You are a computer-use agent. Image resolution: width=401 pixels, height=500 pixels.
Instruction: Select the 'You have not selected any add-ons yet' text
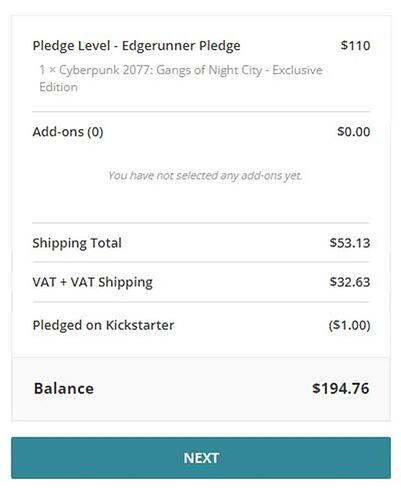tap(205, 176)
